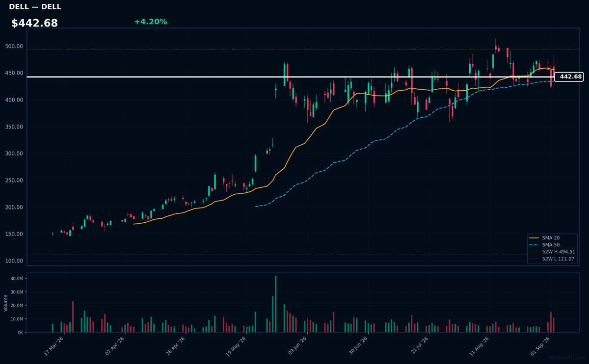Click the 500.00 price axis label
This screenshot has width=589, height=364.
point(14,47)
